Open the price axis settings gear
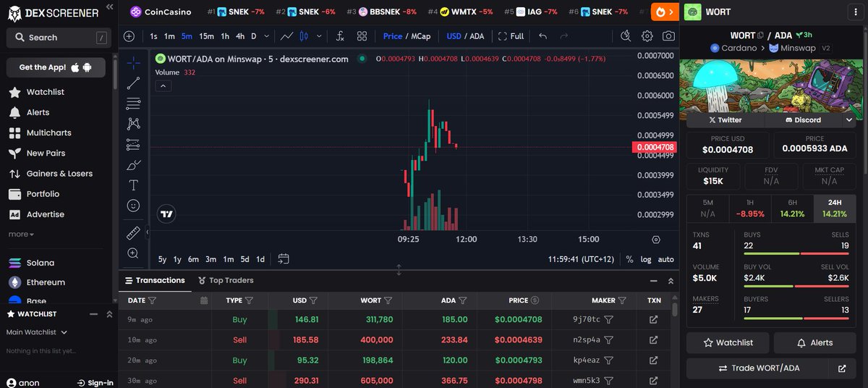Screen dimensions: 868x388 click(656, 240)
